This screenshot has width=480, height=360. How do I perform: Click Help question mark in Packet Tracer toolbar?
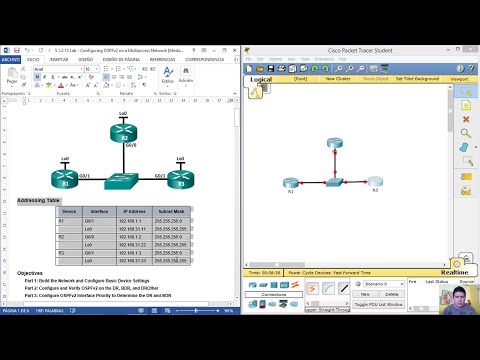471,69
